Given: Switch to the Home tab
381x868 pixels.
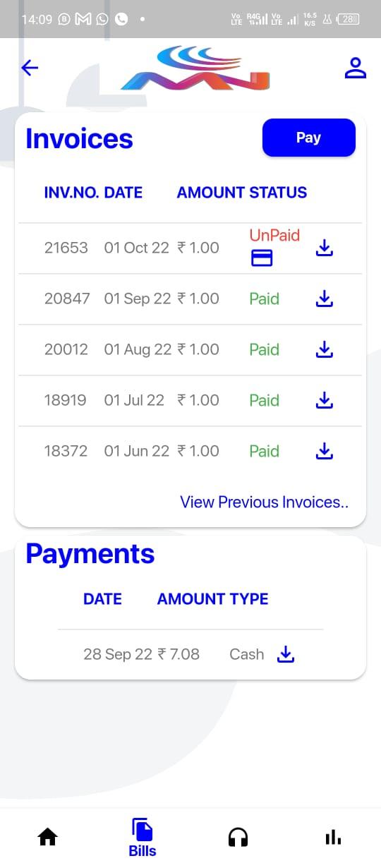Looking at the screenshot, I should click(47, 838).
